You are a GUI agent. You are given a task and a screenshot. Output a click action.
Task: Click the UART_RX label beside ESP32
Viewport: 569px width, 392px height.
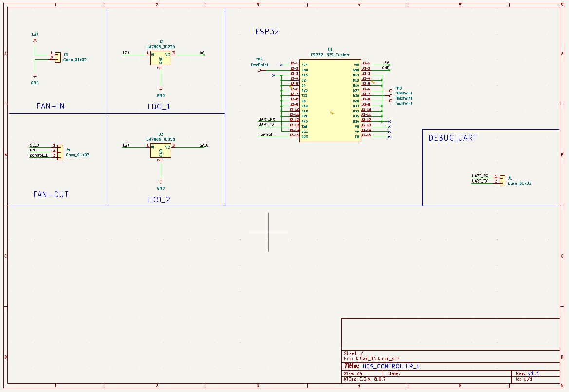[x=266, y=119]
